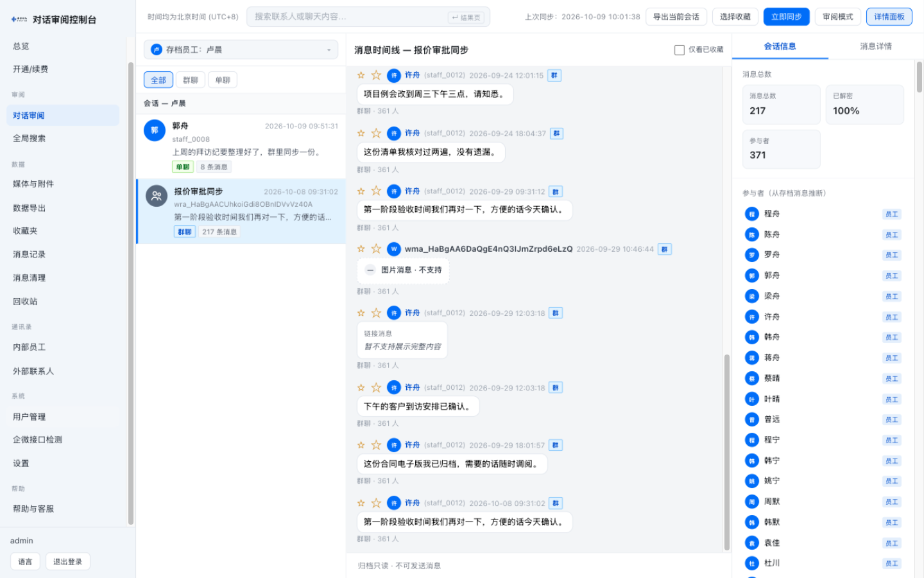924x578 pixels.
Task: Open 企微接口检测 in the sidebar
Action: [63, 439]
